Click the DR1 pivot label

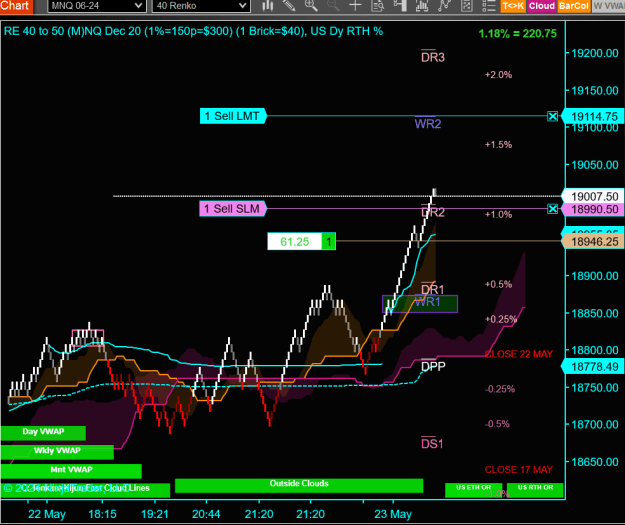point(432,289)
